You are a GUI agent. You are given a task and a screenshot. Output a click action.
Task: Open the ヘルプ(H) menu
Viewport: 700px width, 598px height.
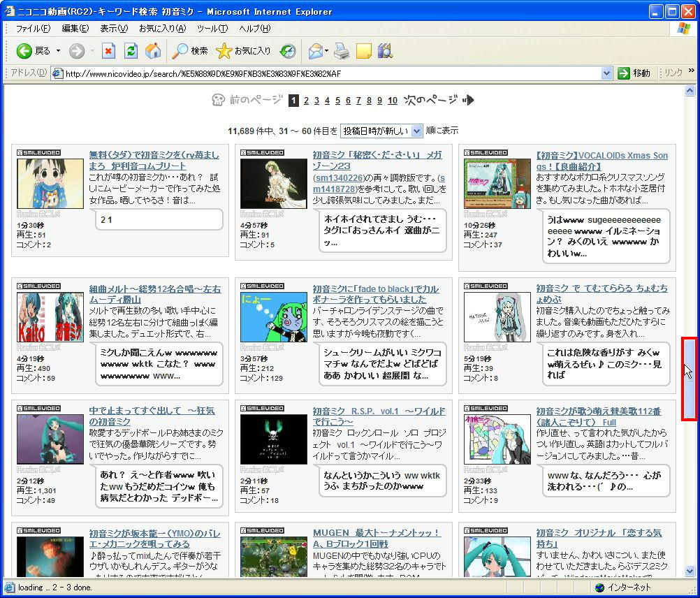[x=254, y=29]
